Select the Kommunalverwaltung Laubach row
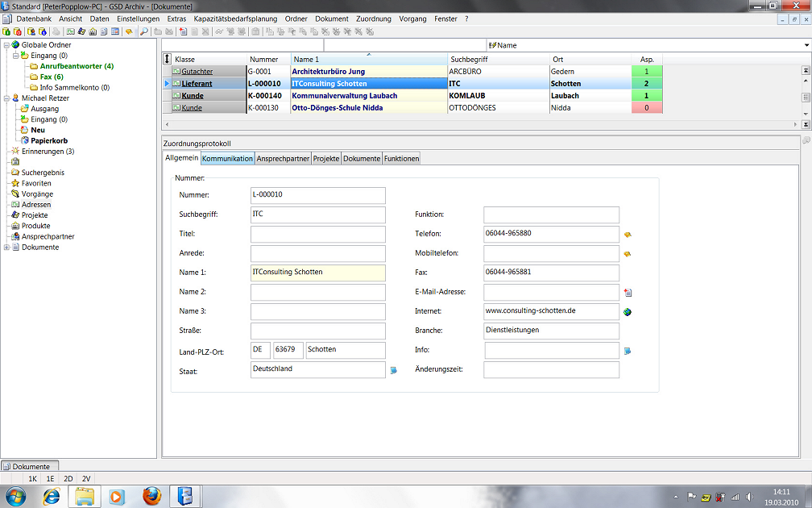812x508 pixels. point(412,96)
